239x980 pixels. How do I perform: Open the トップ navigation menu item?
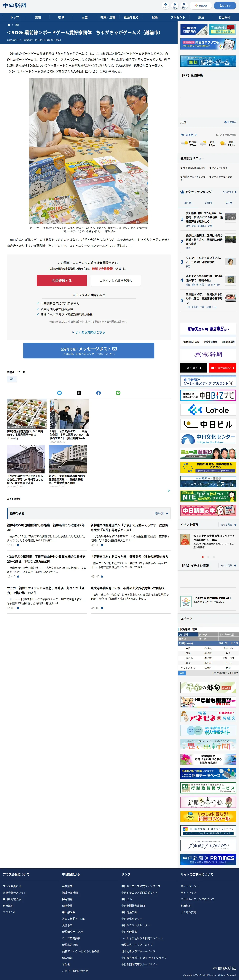click(x=15, y=17)
